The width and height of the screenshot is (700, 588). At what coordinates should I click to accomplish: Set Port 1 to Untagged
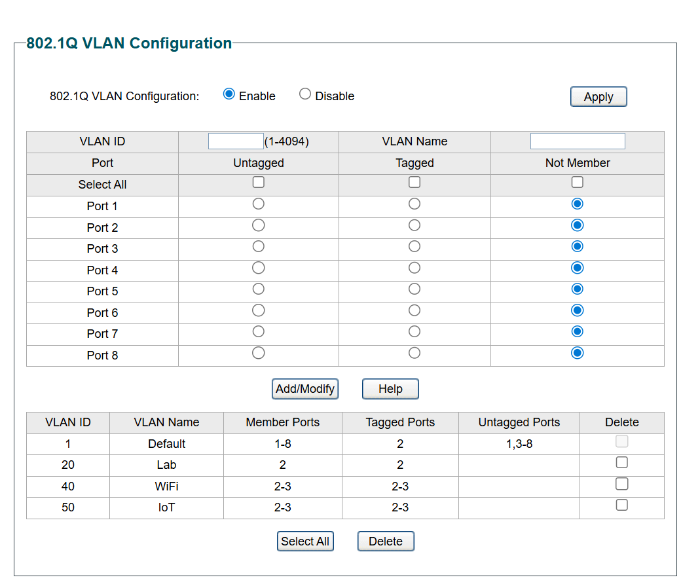point(259,204)
